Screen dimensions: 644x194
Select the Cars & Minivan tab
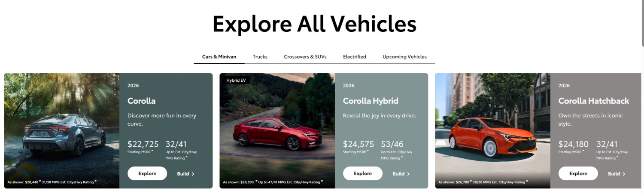tap(219, 57)
